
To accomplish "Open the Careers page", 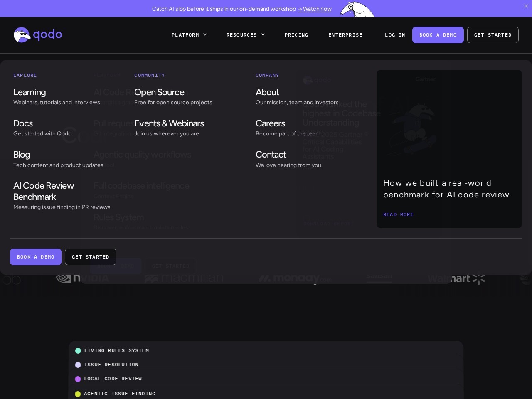I will tap(270, 123).
